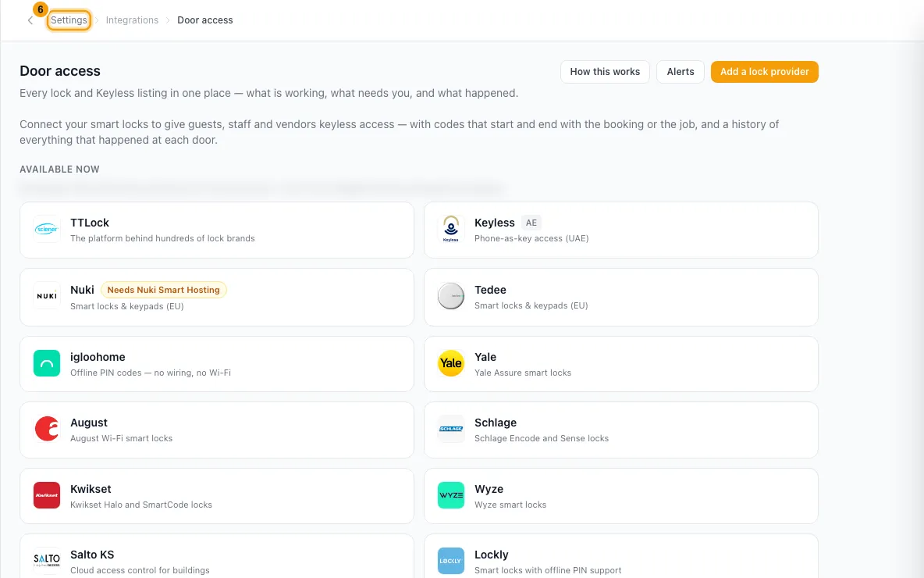Select the Tedee provider name

pos(490,290)
